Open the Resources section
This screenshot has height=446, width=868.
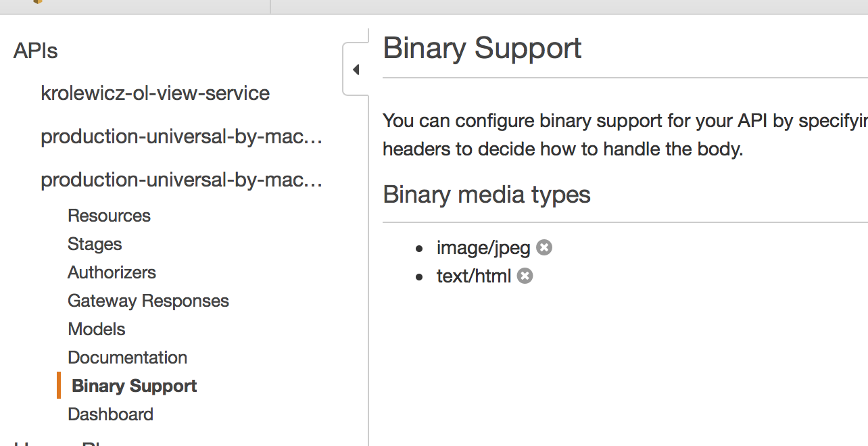(x=109, y=216)
